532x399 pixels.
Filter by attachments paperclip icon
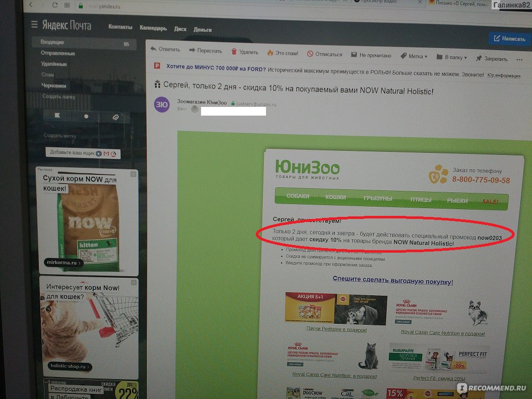click(116, 117)
